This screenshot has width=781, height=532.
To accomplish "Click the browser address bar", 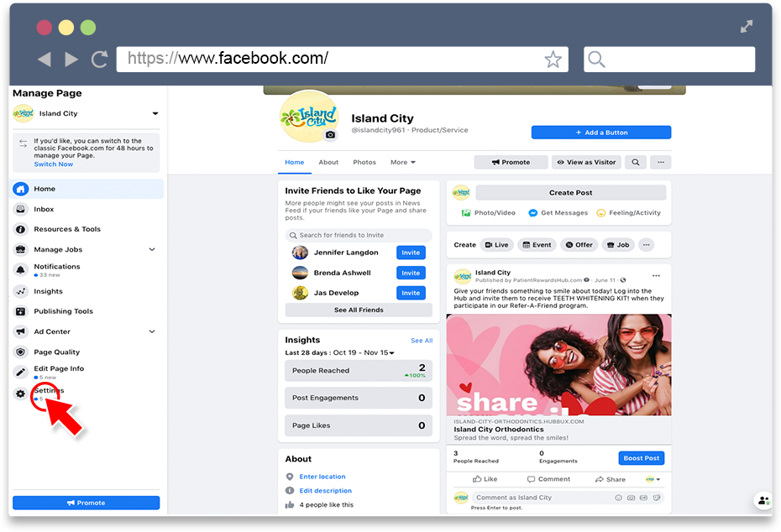I will pos(342,60).
